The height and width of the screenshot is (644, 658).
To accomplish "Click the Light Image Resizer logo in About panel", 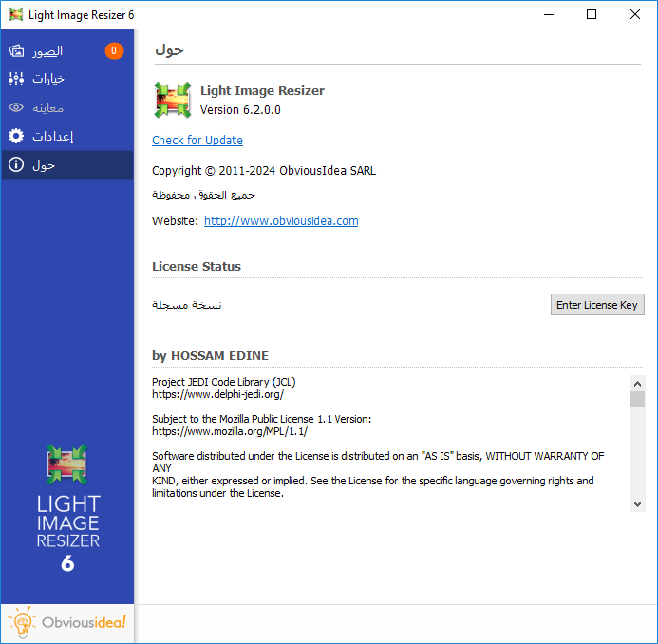I will (173, 100).
